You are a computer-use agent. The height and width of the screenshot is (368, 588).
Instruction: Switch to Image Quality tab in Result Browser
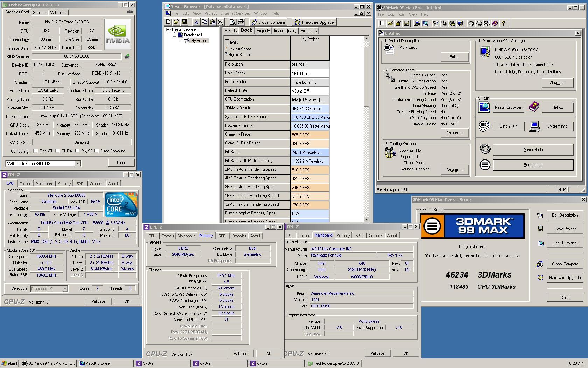coord(285,31)
